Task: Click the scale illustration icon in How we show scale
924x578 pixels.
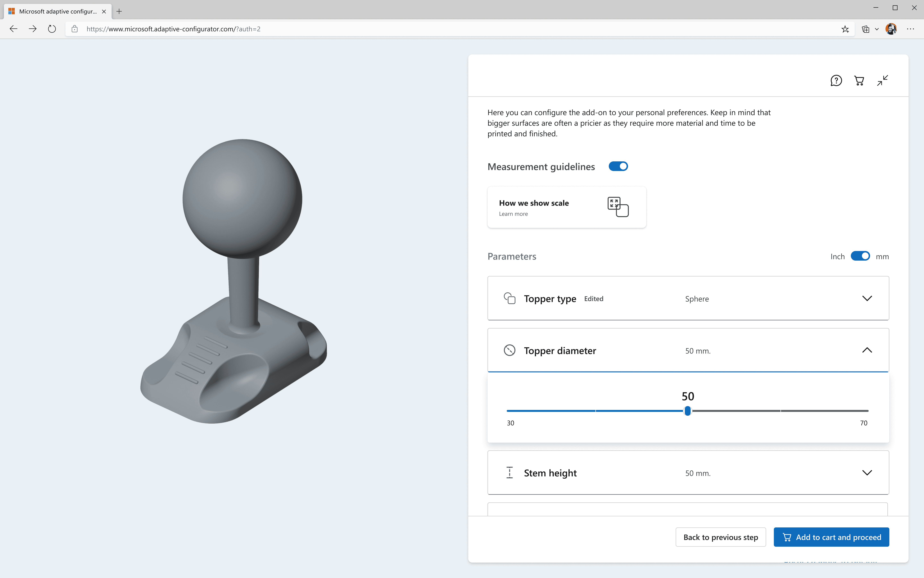Action: point(618,207)
